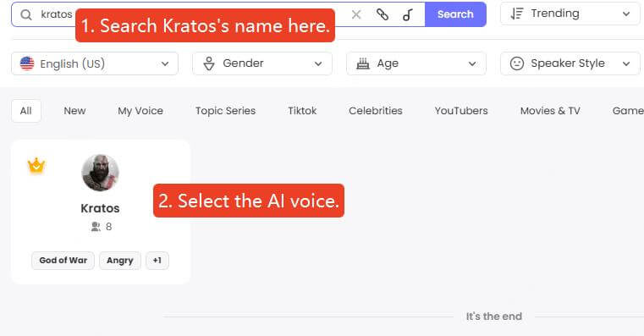The width and height of the screenshot is (644, 336).
Task: Open the Tiktok tab
Action: 302,111
